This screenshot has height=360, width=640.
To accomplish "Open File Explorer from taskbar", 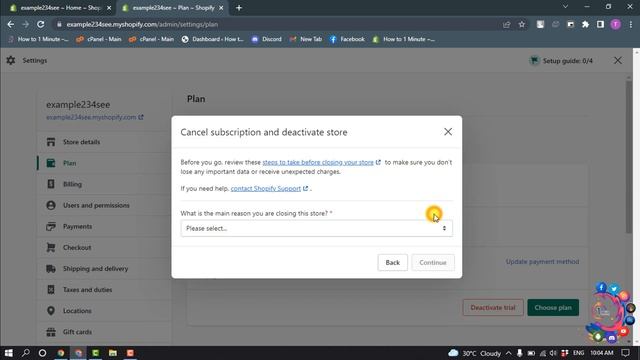I will pyautogui.click(x=113, y=353).
